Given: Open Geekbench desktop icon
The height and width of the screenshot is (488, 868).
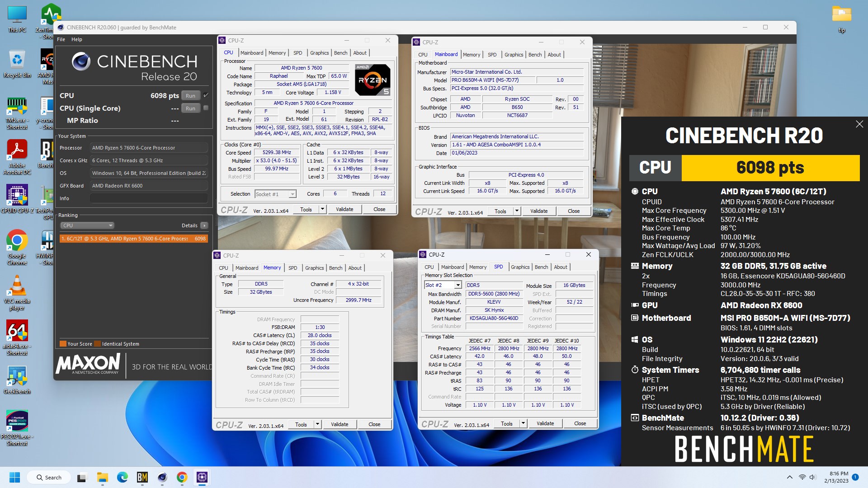Looking at the screenshot, I should pyautogui.click(x=17, y=380).
